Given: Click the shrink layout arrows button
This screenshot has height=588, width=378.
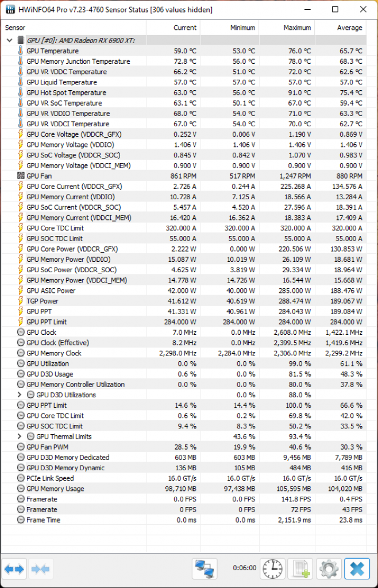Looking at the screenshot, I should click(41, 569).
